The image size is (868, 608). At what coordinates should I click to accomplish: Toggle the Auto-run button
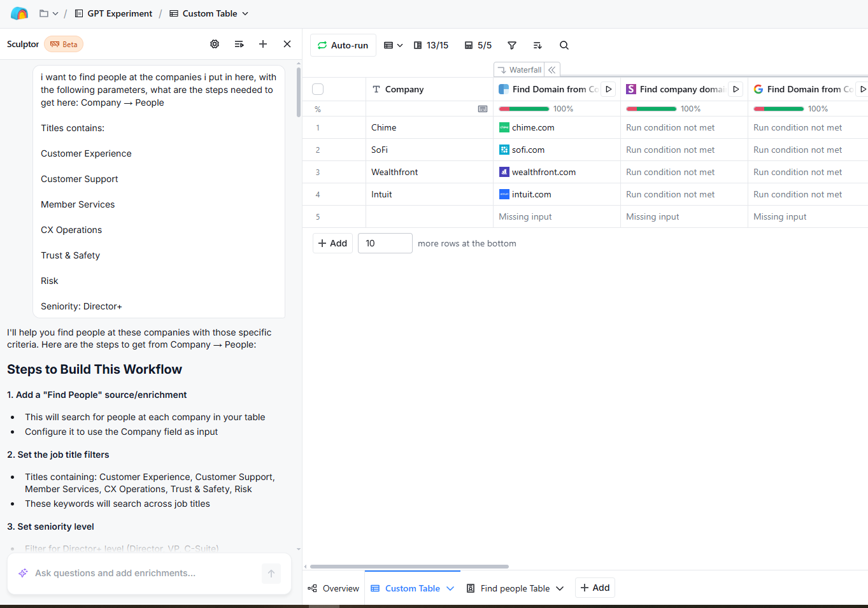343,45
